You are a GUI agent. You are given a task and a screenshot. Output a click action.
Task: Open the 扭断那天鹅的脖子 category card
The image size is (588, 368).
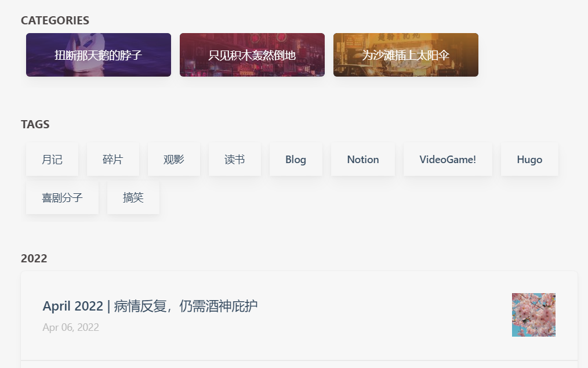click(98, 55)
